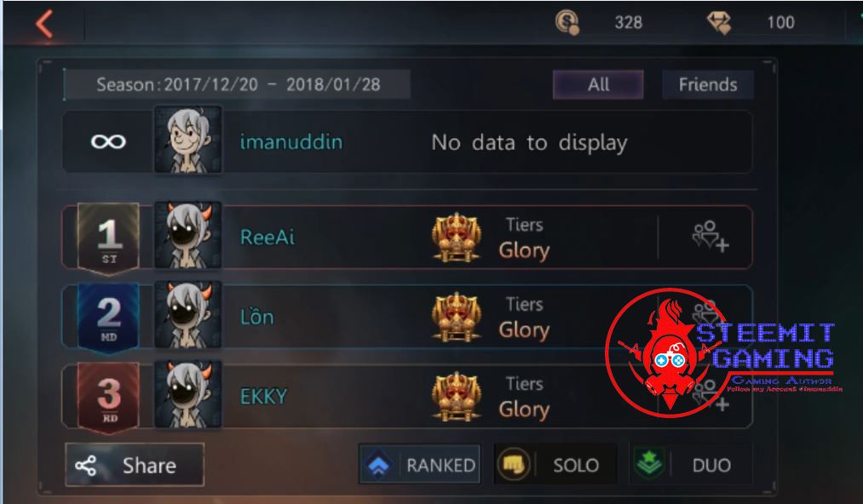
Task: Open ReeAi's horned avatar thumbnail
Action: (x=188, y=236)
